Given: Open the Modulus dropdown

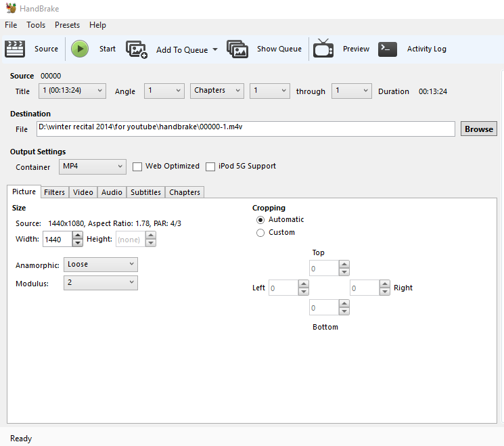Looking at the screenshot, I should click(101, 283).
